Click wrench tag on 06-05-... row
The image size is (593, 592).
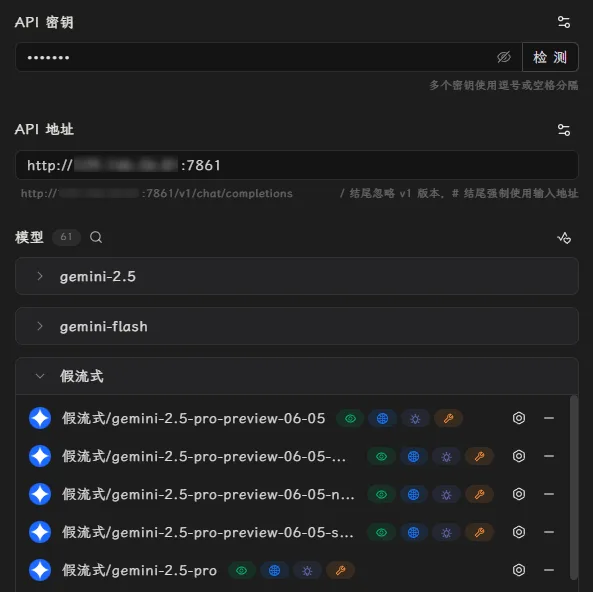479,457
